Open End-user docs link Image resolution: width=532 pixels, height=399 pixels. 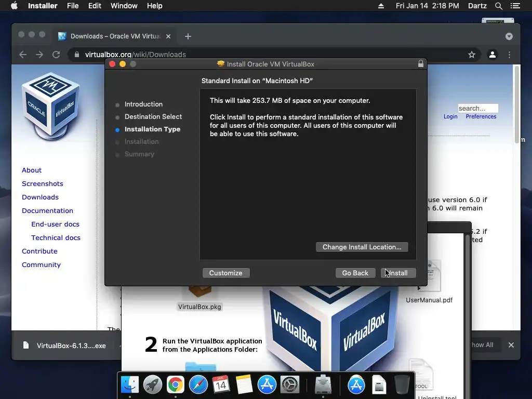55,224
